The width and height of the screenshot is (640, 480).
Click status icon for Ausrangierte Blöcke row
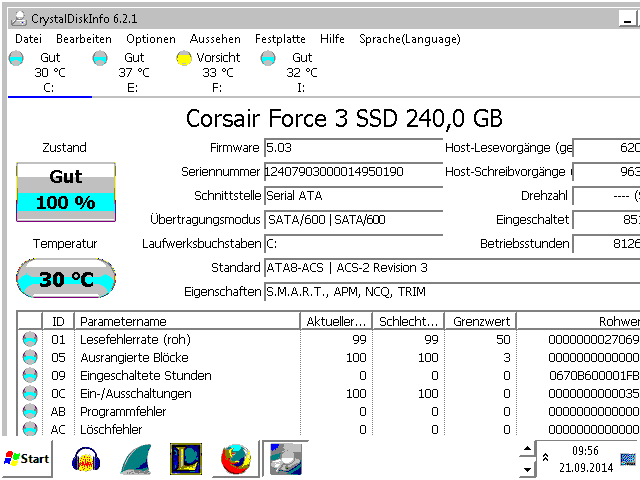click(30, 357)
